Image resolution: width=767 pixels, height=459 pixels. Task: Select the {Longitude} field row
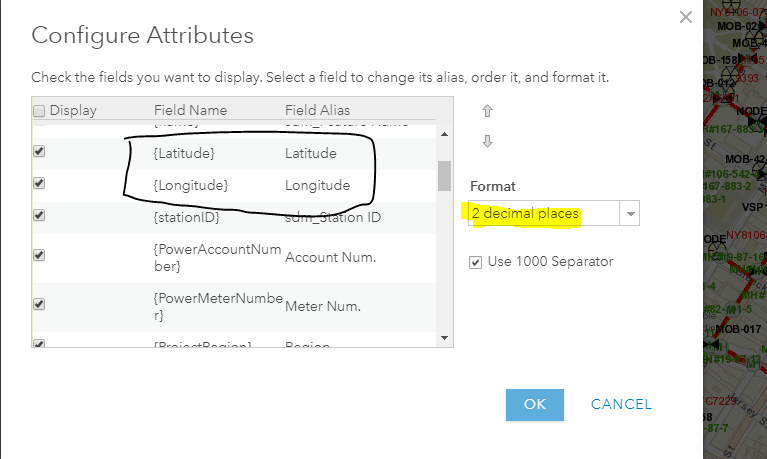[x=234, y=185]
